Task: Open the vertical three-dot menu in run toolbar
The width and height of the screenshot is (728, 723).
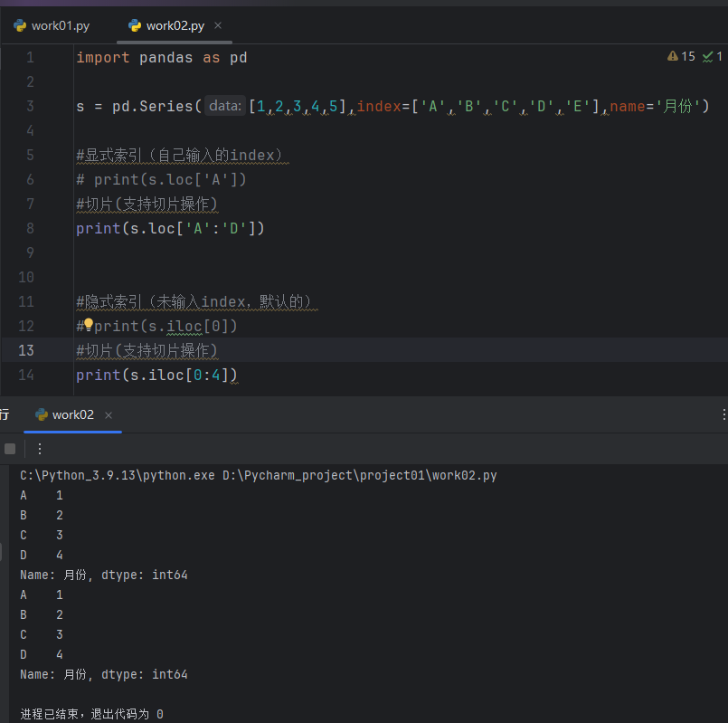Action: [x=39, y=448]
